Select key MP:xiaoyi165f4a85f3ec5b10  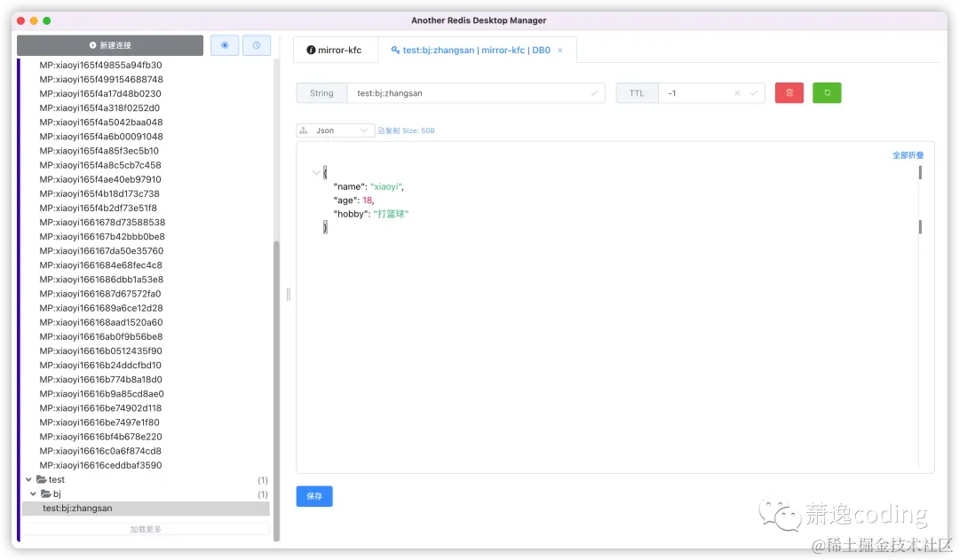tap(99, 151)
